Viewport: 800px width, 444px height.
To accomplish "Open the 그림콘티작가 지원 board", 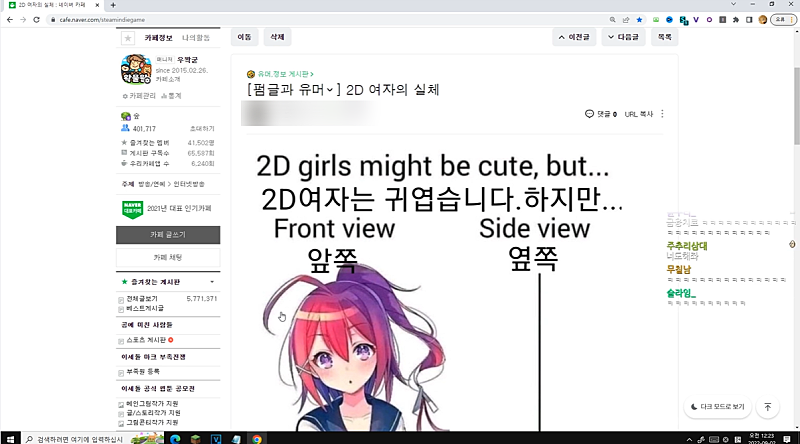I will [152, 423].
